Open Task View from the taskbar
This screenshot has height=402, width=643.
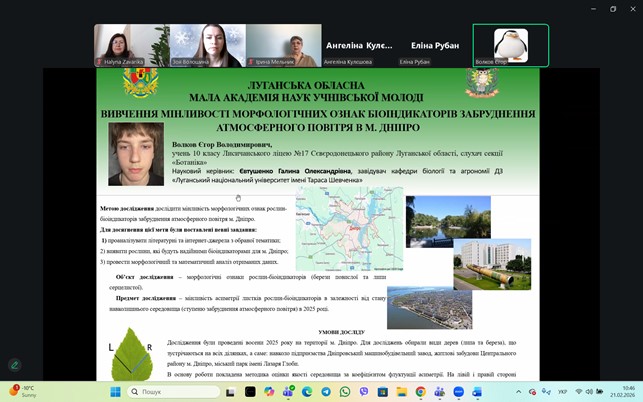(230, 392)
